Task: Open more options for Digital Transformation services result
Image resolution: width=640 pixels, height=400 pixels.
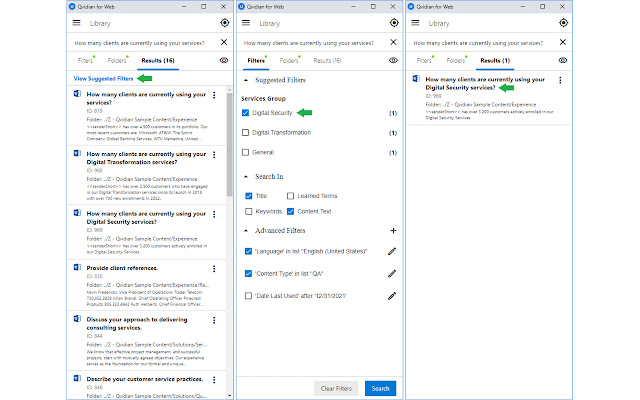Action: [214, 155]
